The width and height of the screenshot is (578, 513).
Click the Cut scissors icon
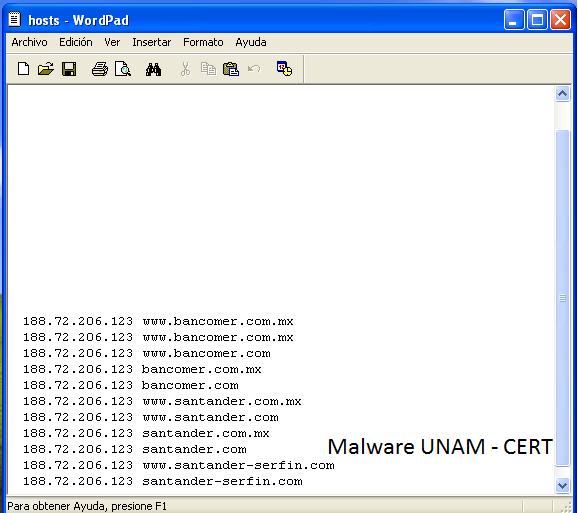coord(185,69)
